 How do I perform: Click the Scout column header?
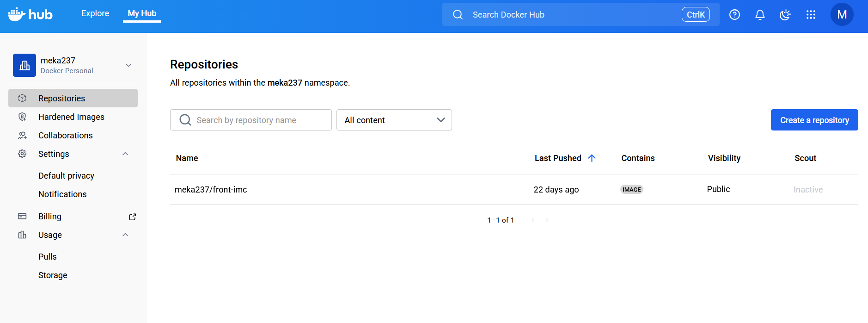coord(806,158)
